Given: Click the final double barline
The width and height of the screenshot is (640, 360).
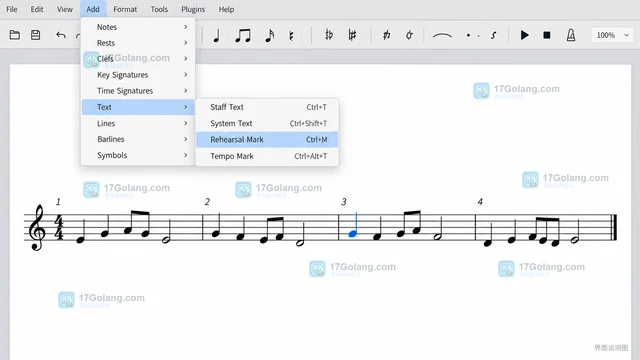Looking at the screenshot, I should coord(613,227).
